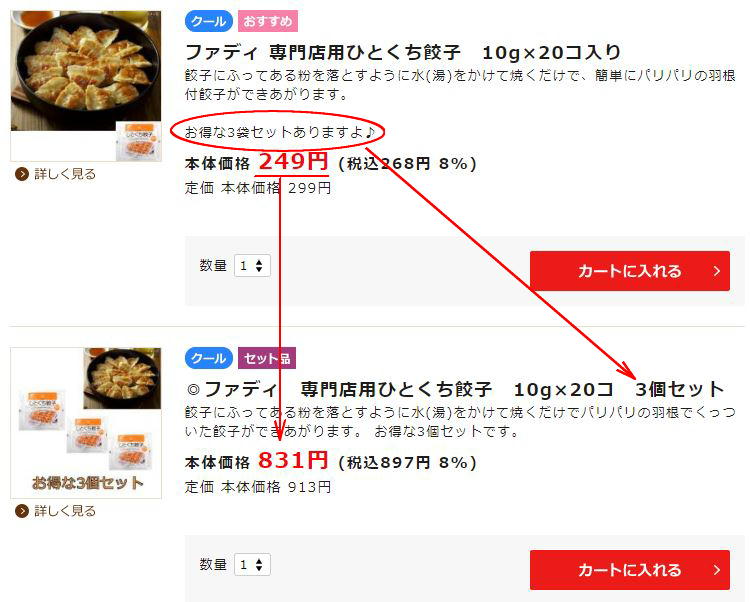750x602 pixels.
Task: Click the blue クール badge on 3個セット item
Action: point(209,358)
